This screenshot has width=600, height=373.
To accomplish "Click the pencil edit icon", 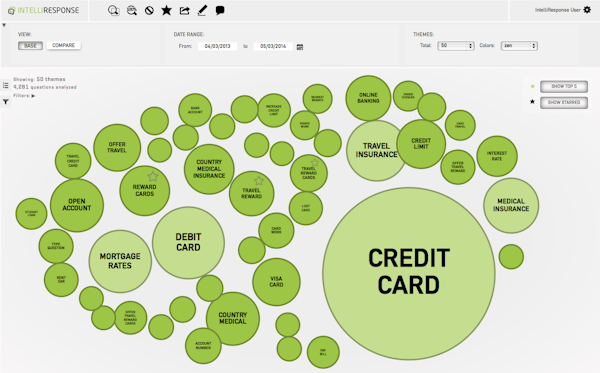I will (x=202, y=10).
